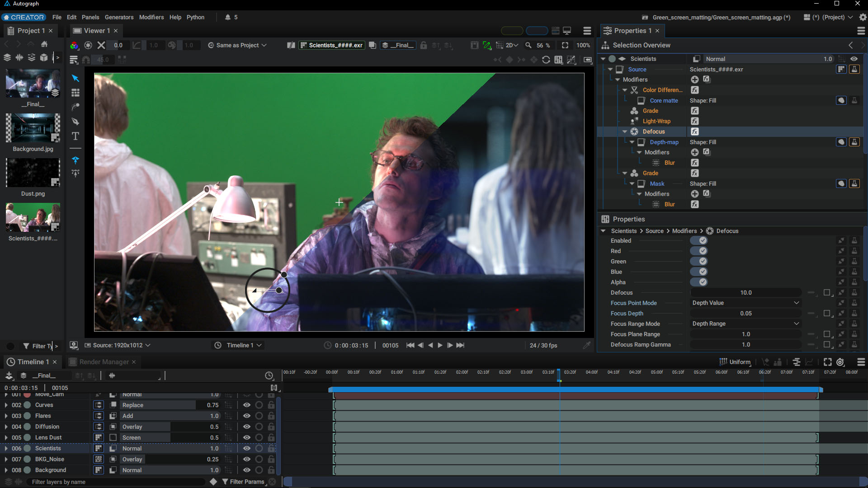Screen dimensions: 868x488
Task: Click the Defocus value slider showing 10.0
Action: [x=745, y=292]
